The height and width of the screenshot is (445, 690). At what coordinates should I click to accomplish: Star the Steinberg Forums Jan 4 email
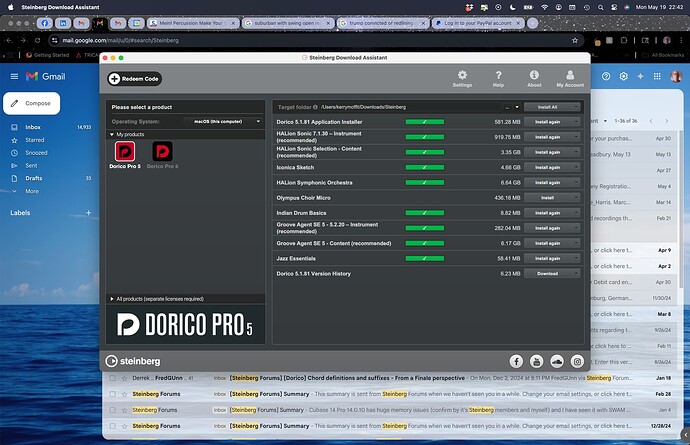pos(125,410)
